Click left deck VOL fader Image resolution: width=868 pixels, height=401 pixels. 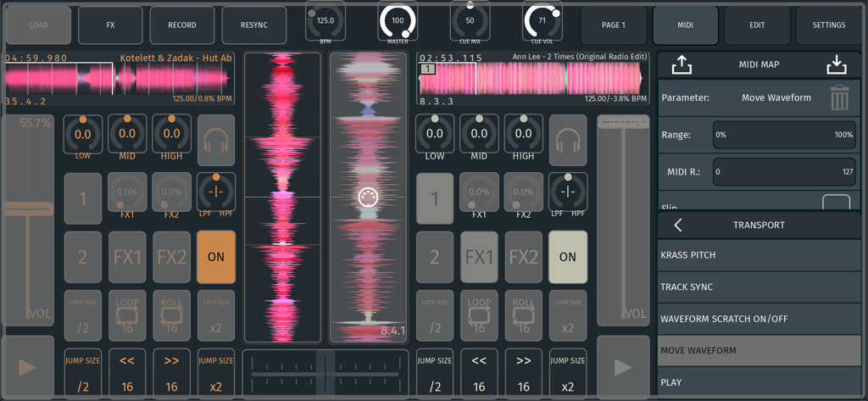click(29, 220)
